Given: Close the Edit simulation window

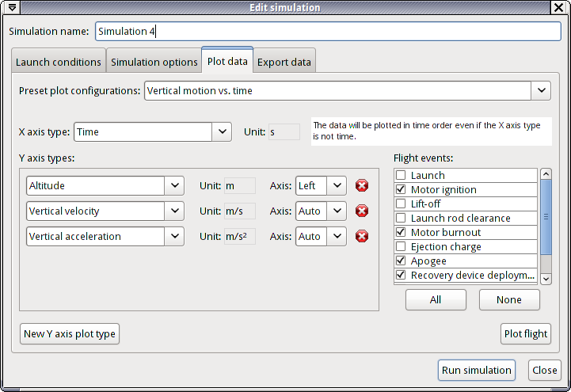Looking at the screenshot, I should (559, 8).
